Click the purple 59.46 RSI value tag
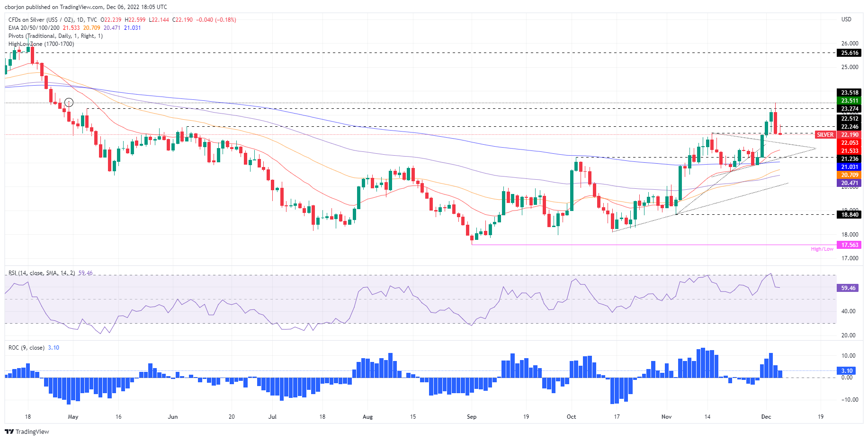Screen dimensions: 868x440 tap(848, 288)
